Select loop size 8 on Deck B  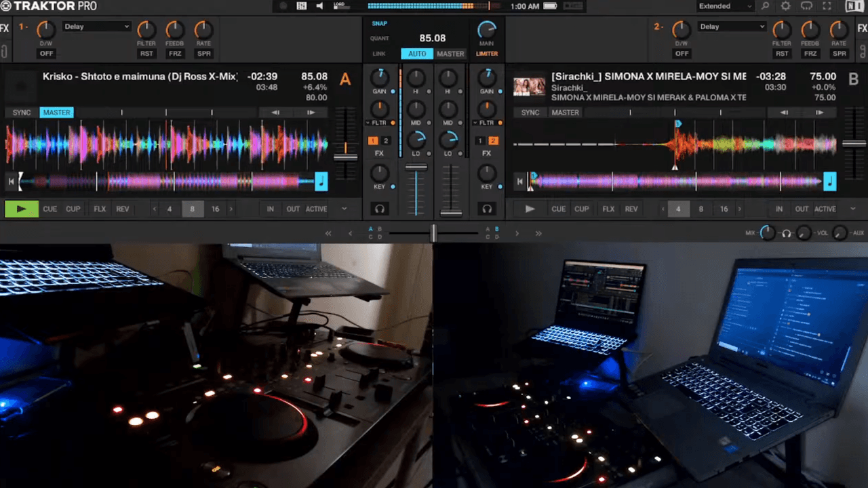click(701, 209)
